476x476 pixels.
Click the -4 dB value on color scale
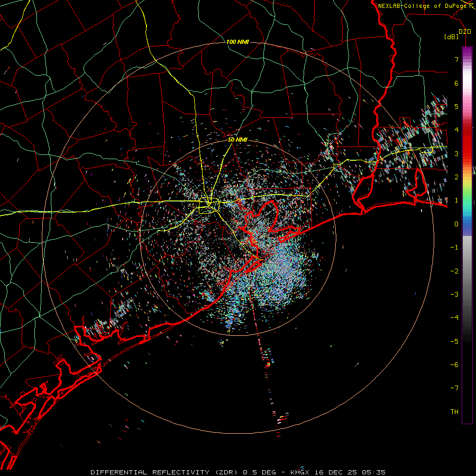pos(454,318)
